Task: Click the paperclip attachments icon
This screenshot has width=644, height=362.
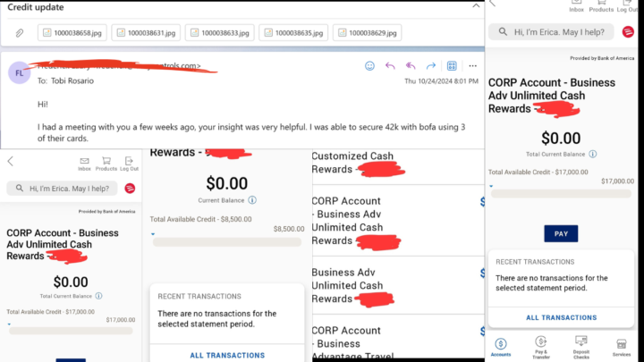Action: point(20,33)
